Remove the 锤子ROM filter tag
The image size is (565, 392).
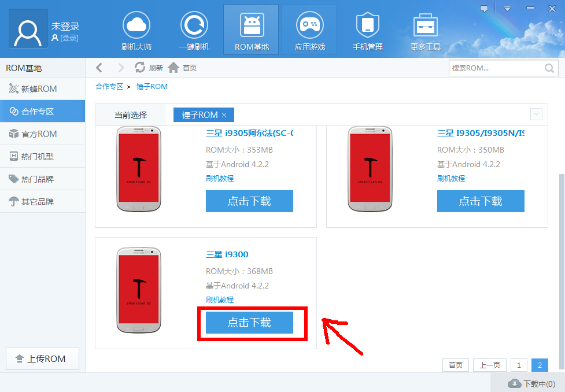(224, 116)
